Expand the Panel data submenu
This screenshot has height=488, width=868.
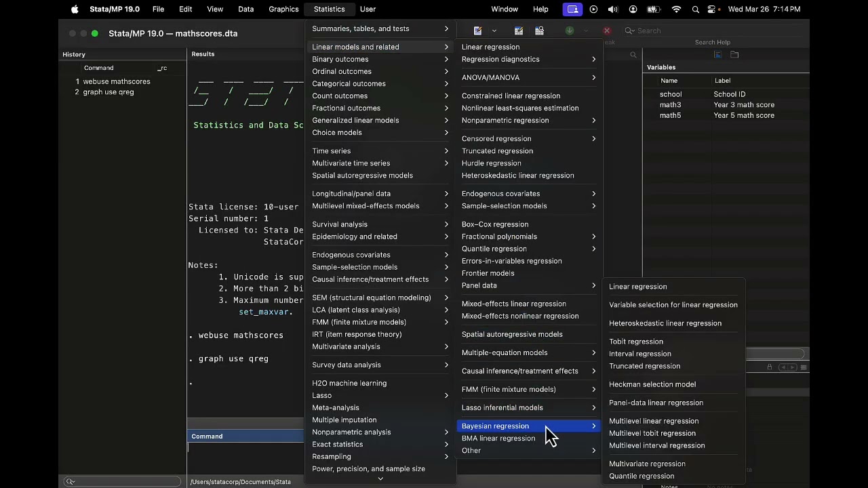[528, 285]
